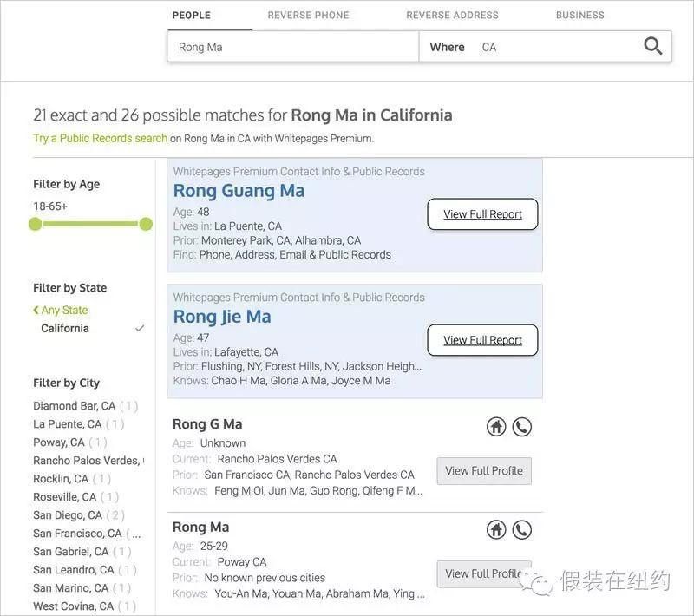Switch to the REVERSE PHONE tab
This screenshot has width=694, height=616.
pos(308,15)
